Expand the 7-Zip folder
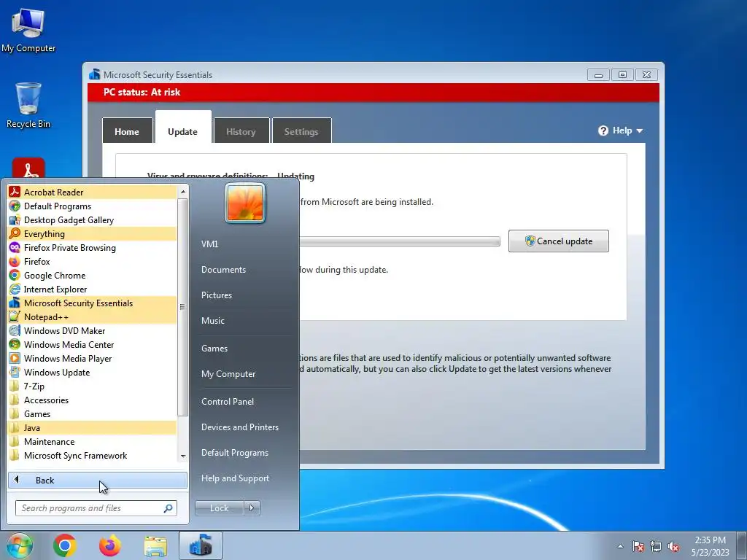The height and width of the screenshot is (560, 747). (x=93, y=386)
